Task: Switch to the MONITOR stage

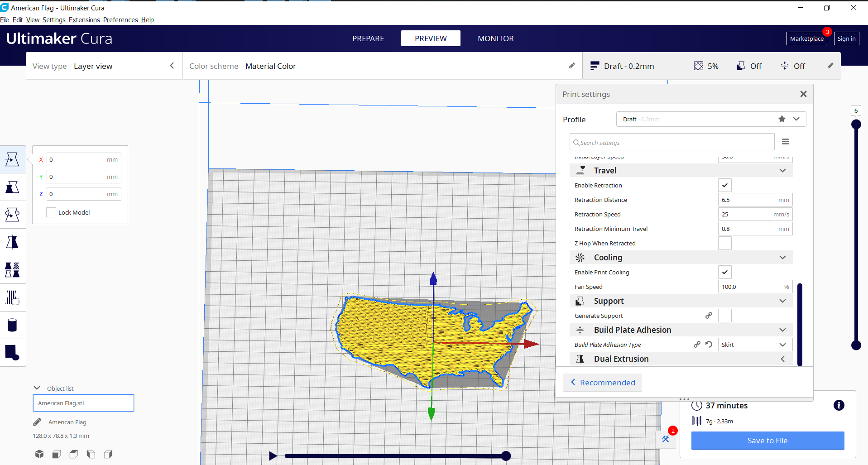Action: click(x=496, y=38)
